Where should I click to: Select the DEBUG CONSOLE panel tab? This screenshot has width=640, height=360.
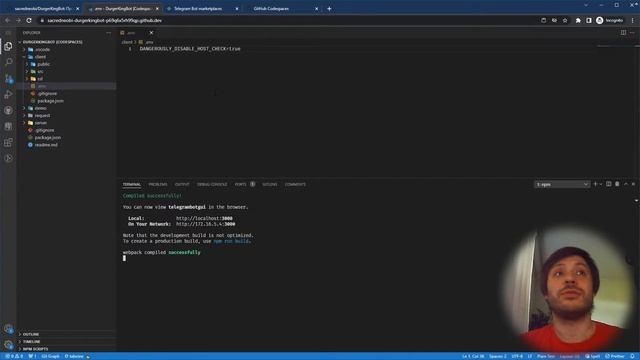click(x=212, y=184)
